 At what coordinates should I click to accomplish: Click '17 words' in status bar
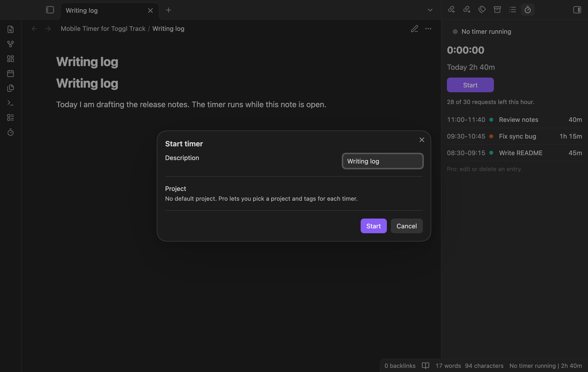click(x=448, y=366)
